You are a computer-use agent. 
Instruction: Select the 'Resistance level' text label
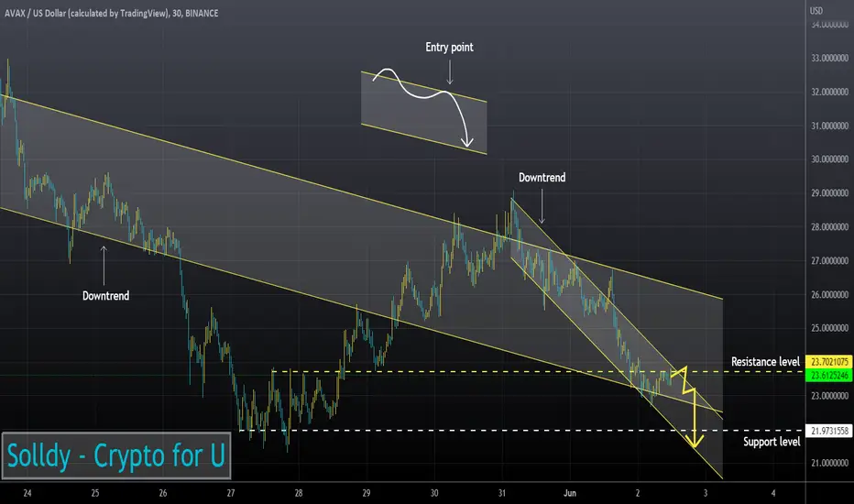point(765,362)
